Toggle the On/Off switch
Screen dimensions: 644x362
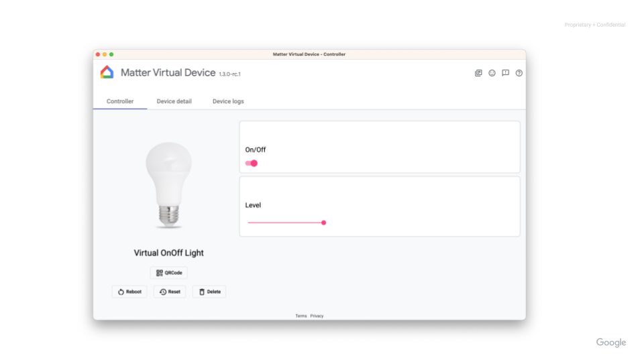pyautogui.click(x=252, y=163)
